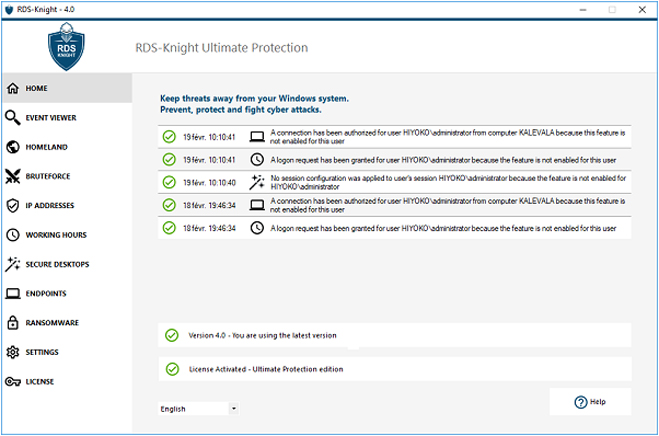Click the laptop icon in 18 févr. 19:46:34 connection event
Viewport: 659px width, 436px height.
tap(257, 205)
